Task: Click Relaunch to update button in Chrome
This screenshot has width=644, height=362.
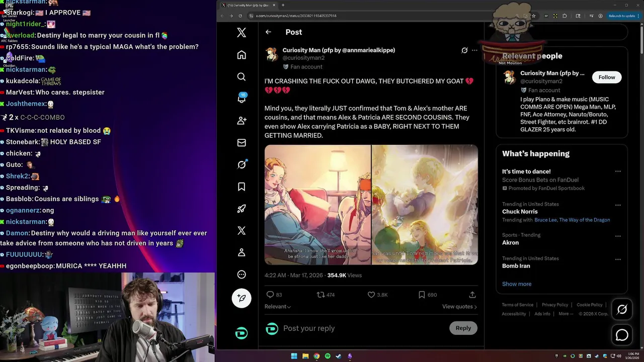Action: (624, 16)
